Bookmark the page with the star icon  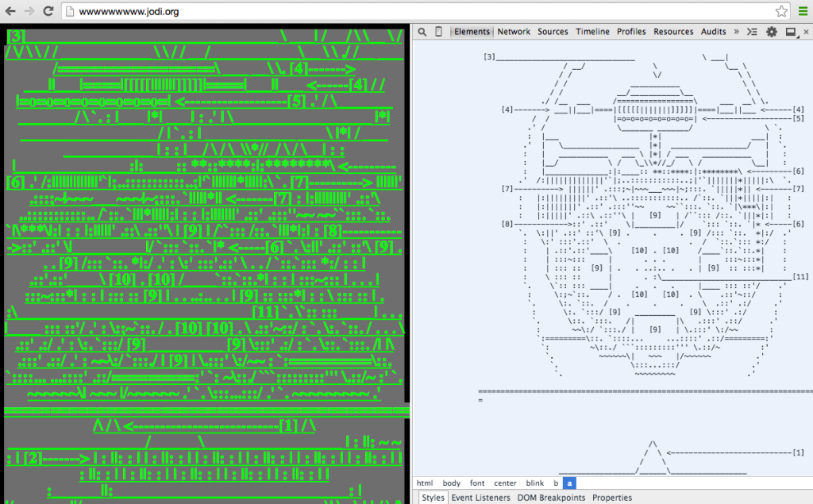(x=781, y=11)
